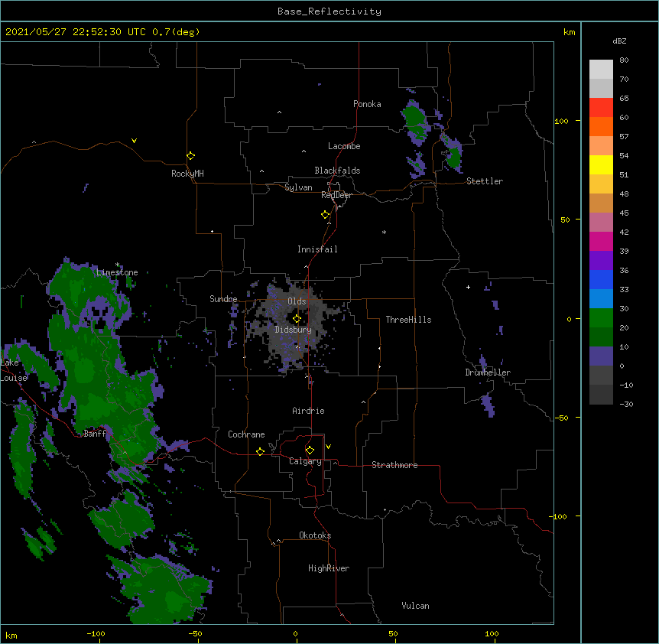This screenshot has height=644, width=659.
Task: Click the white plus marker north of Drumheller
Action: pos(468,287)
